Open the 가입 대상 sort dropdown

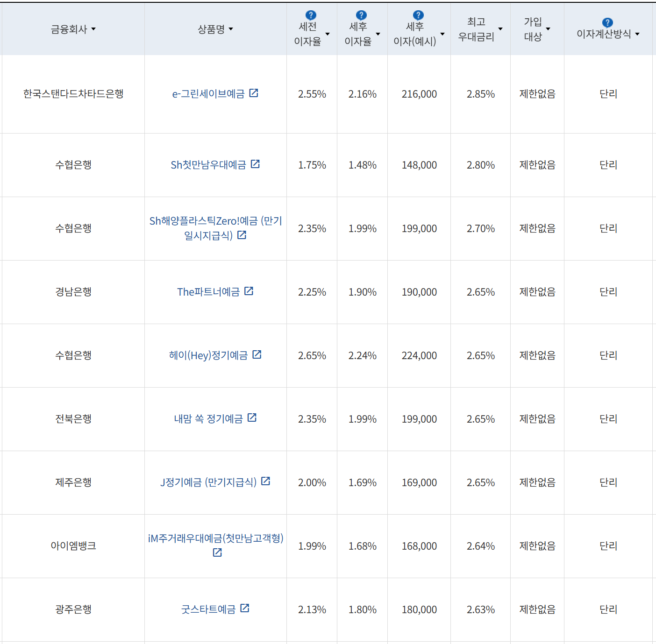click(x=549, y=29)
